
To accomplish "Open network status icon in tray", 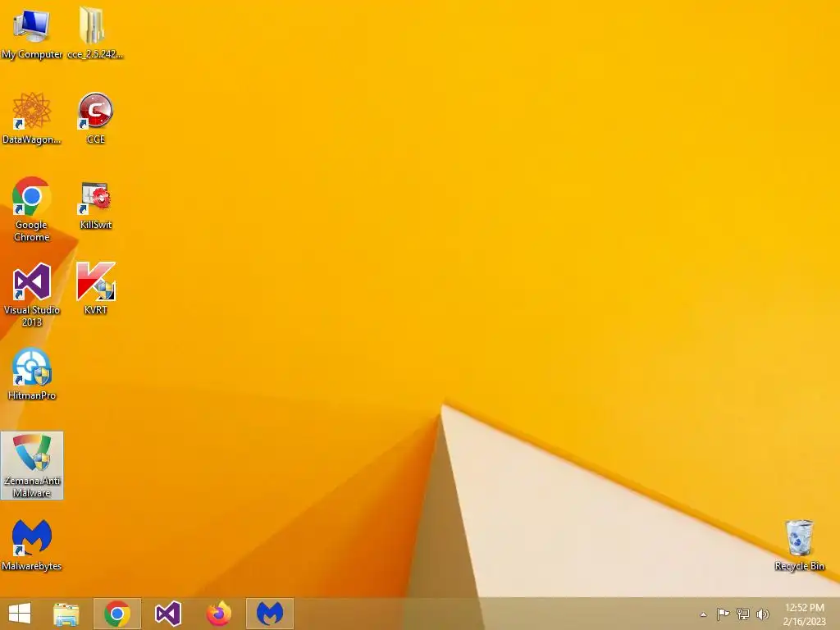I will (742, 614).
